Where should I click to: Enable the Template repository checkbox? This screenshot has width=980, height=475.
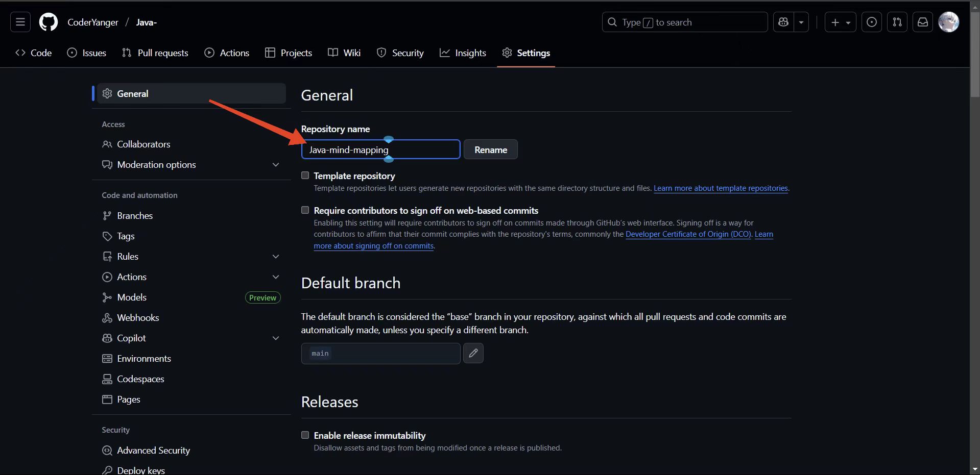pos(305,176)
